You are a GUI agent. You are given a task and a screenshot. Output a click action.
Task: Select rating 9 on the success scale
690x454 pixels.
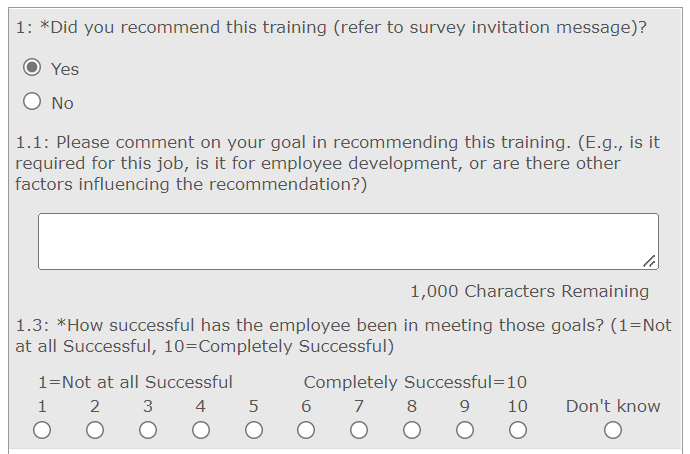[x=465, y=430]
